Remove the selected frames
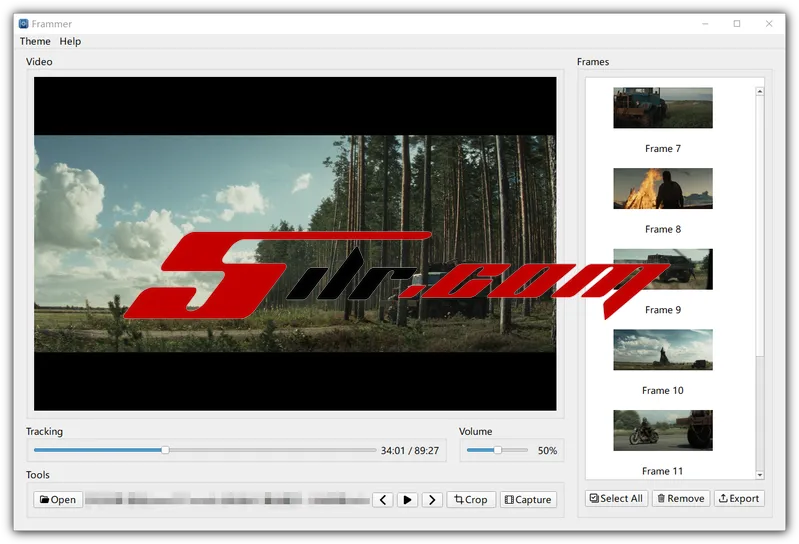 pos(680,498)
